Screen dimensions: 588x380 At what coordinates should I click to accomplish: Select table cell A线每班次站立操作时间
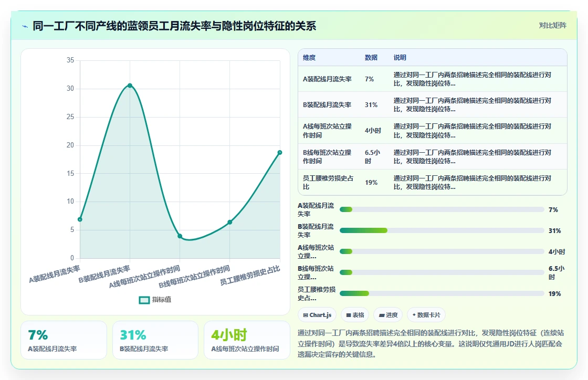[x=328, y=131]
